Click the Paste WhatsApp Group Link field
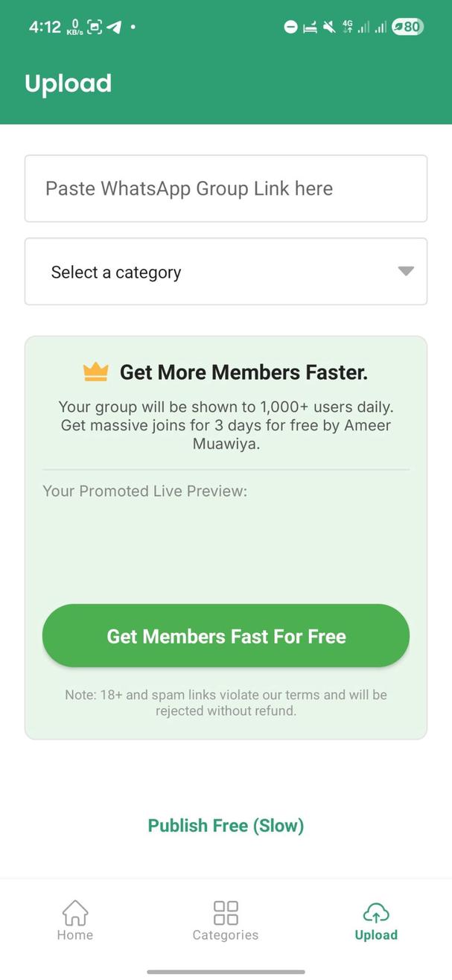The image size is (452, 980). pyautogui.click(x=226, y=188)
